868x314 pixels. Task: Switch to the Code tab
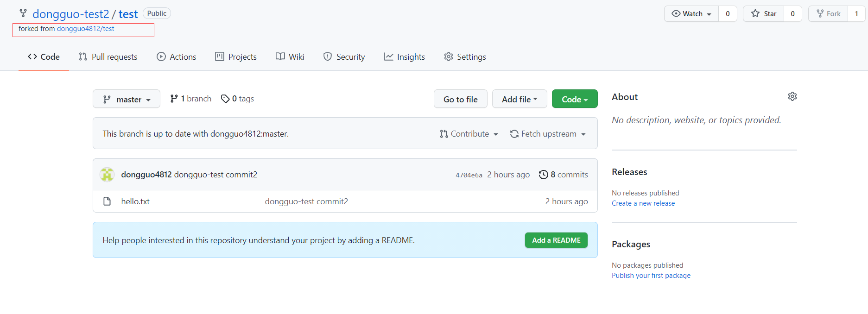(44, 57)
